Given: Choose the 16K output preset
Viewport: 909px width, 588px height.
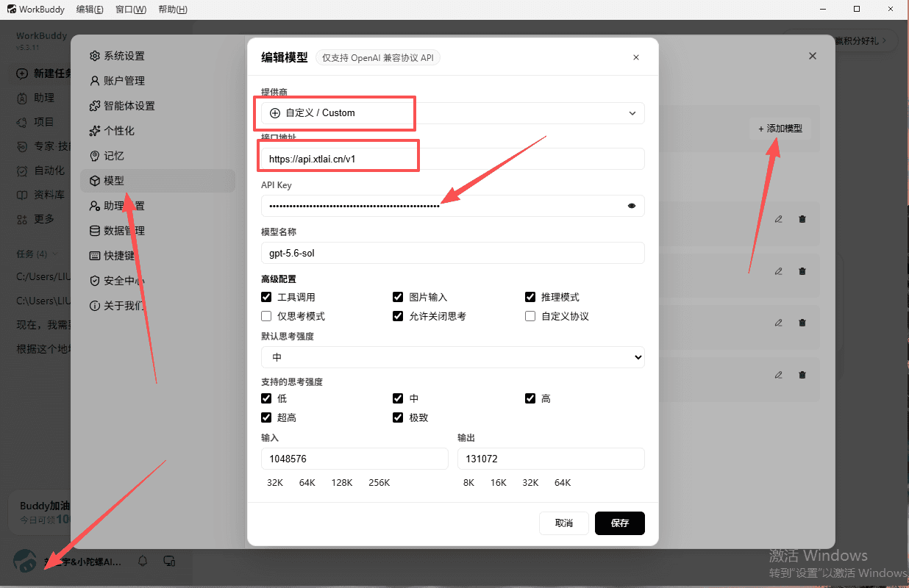Looking at the screenshot, I should [x=499, y=483].
